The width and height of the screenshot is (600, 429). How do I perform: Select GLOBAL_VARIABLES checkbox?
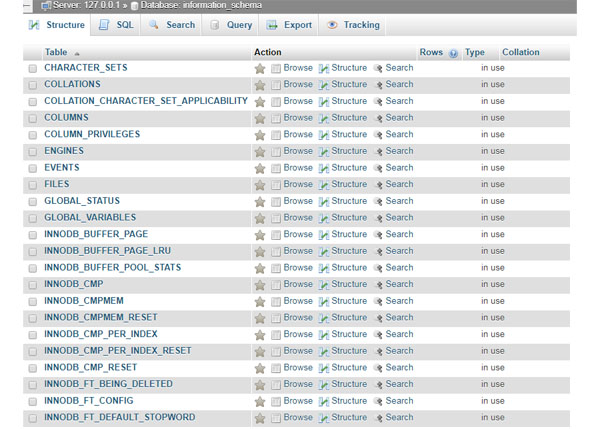[33, 218]
